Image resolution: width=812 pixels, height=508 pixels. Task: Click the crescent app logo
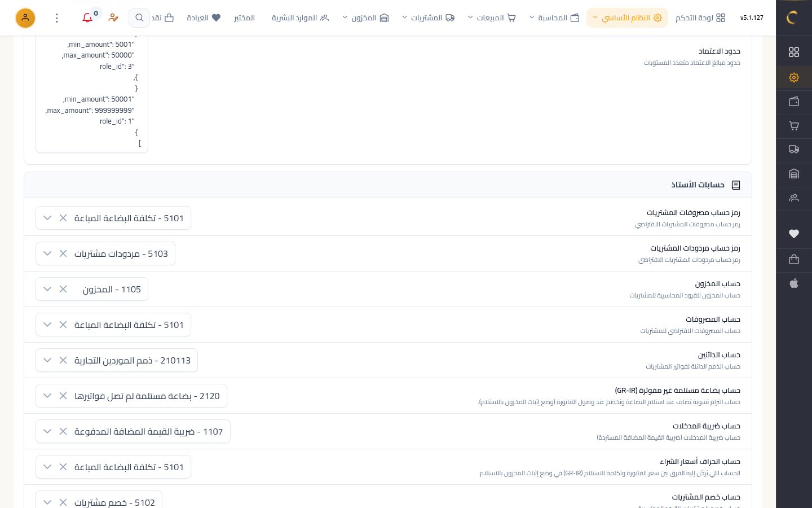point(792,17)
